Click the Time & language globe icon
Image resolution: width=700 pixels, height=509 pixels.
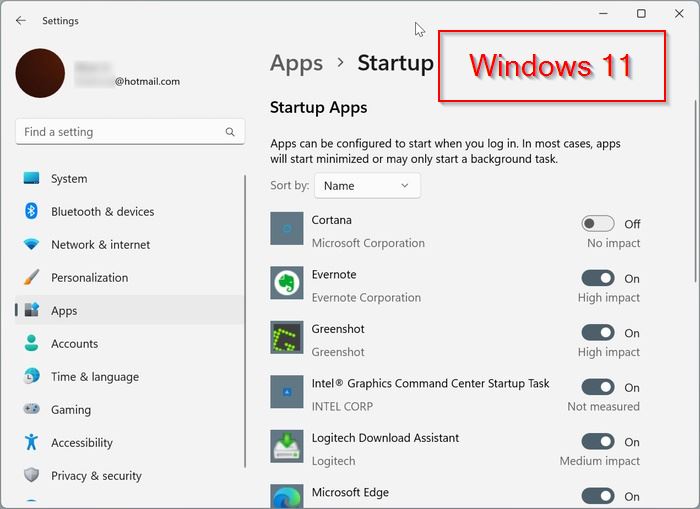[x=31, y=376]
